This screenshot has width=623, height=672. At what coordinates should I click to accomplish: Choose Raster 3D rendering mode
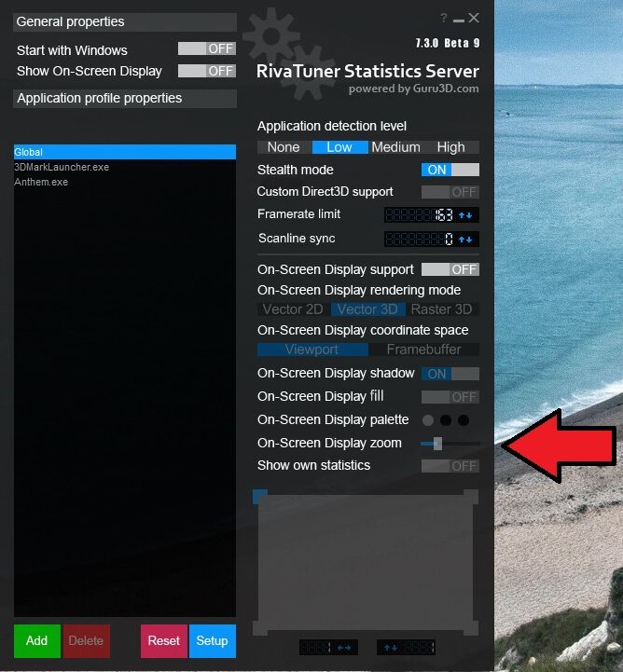(x=442, y=309)
